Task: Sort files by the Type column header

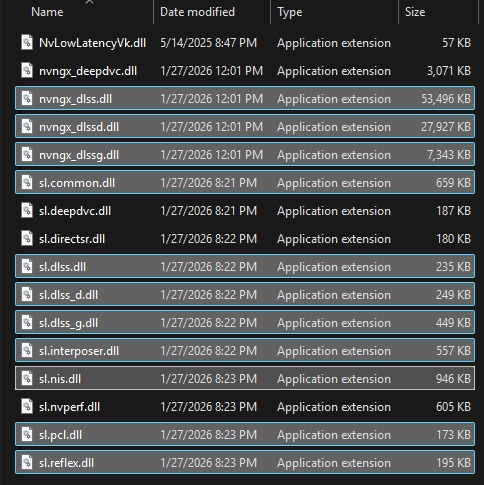Action: (290, 12)
